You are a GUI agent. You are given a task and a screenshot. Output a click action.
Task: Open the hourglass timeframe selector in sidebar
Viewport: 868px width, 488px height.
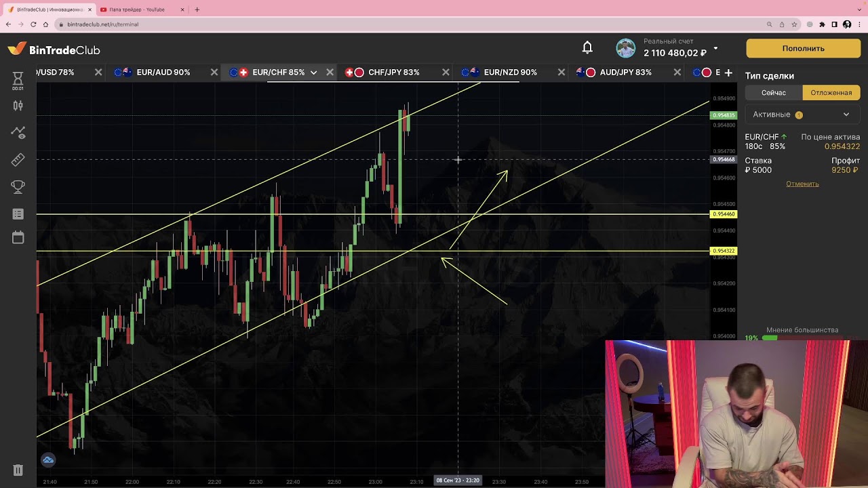tap(18, 80)
